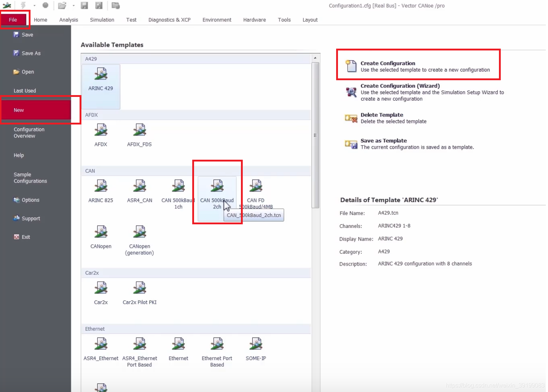This screenshot has width=548, height=392.
Task: Click Save as Template button
Action: [x=409, y=144]
